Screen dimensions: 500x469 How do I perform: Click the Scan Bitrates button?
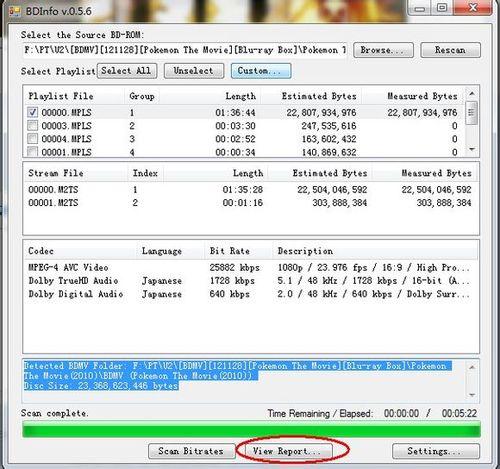[191, 451]
